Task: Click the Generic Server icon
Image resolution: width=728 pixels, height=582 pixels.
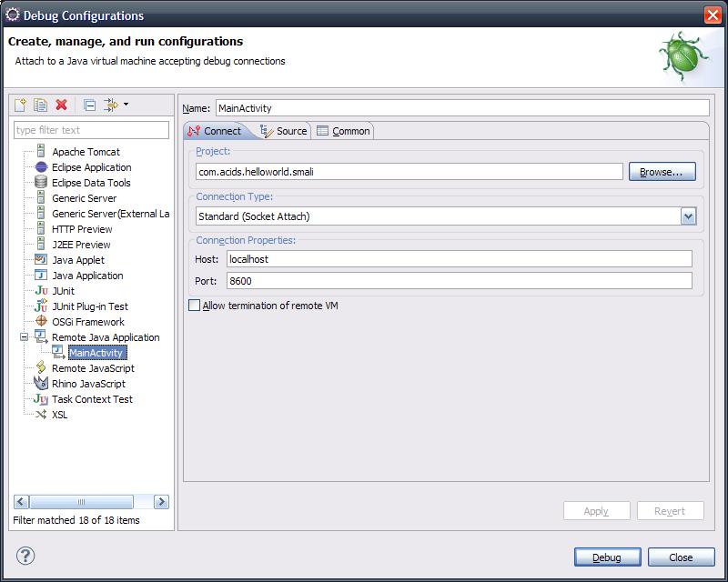Action: 41,197
